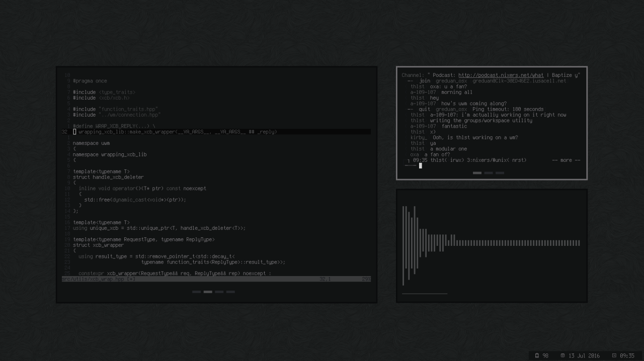The height and width of the screenshot is (361, 644).
Task: Click the audio visualizer bars window
Action: [x=492, y=246]
